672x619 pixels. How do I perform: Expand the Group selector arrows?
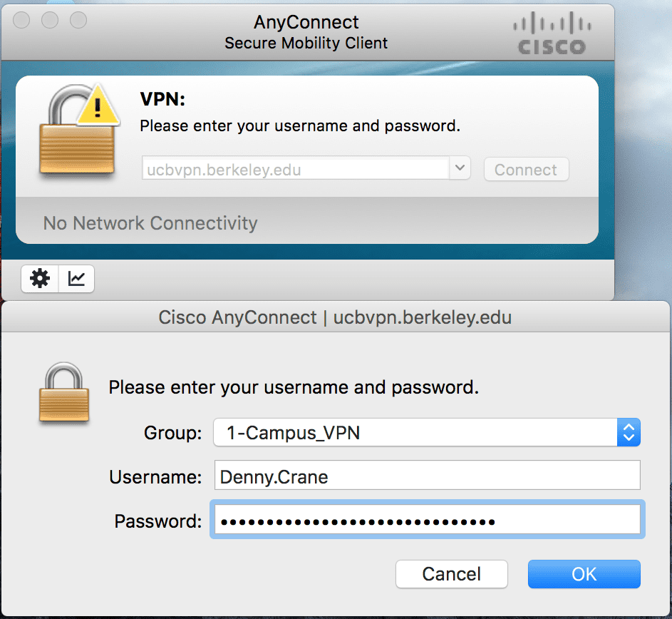629,432
